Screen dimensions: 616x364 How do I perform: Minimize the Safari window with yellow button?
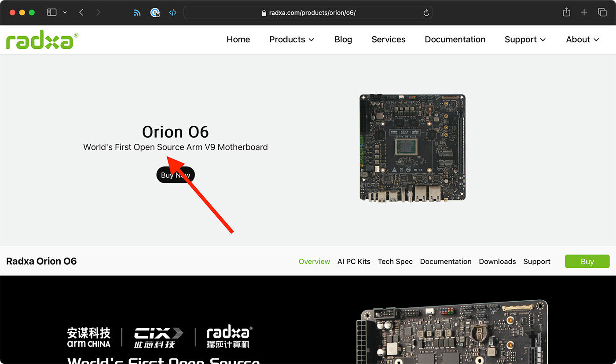[22, 12]
